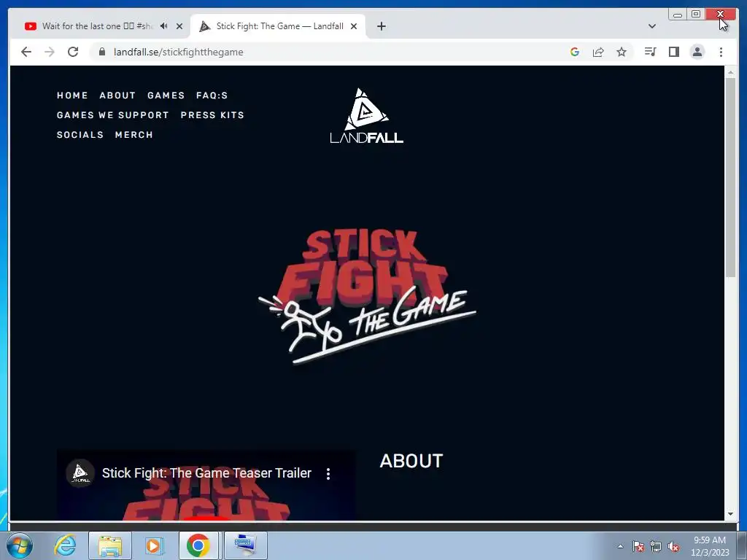Open the Google icon in address bar
This screenshot has height=560, width=747.
[575, 52]
